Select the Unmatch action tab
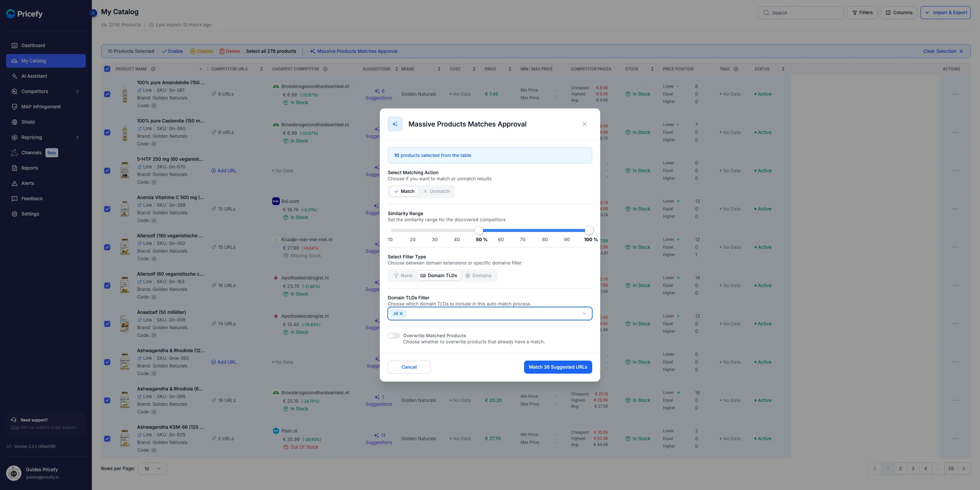Viewport: 980px width, 490px height. (436, 191)
